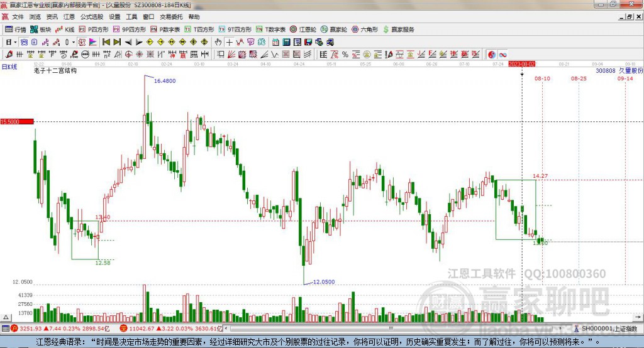Click the 行情 toolbar button

(x=16, y=30)
